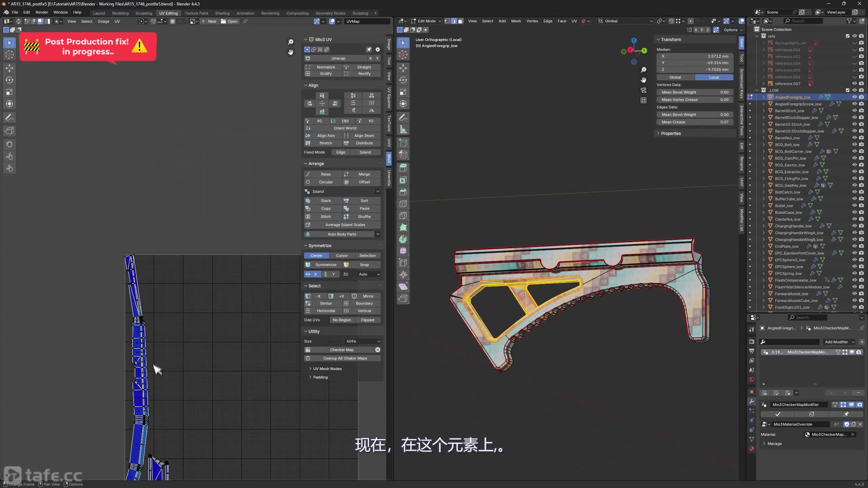Open the Size 4096 dropdown
The height and width of the screenshot is (488, 868).
(362, 341)
